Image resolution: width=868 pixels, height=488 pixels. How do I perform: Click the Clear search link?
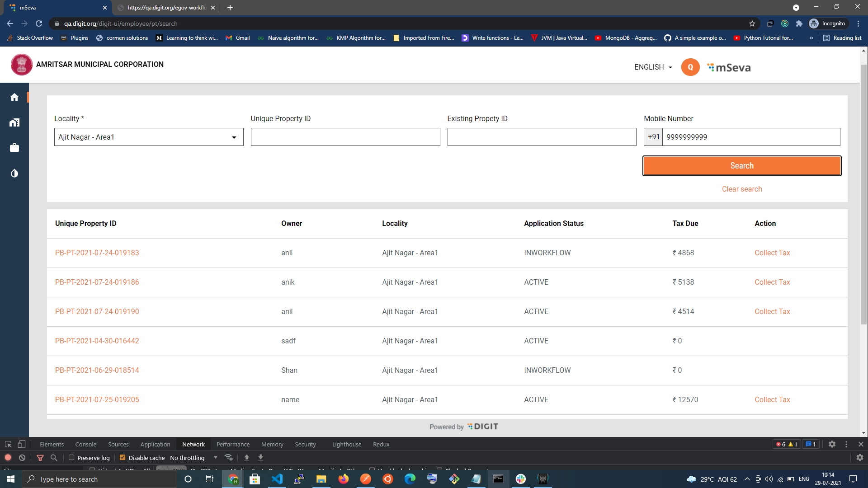[741, 189]
